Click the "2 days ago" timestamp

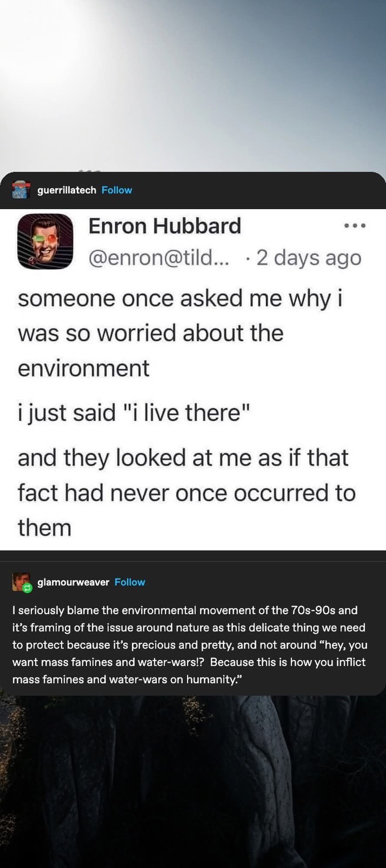(309, 258)
